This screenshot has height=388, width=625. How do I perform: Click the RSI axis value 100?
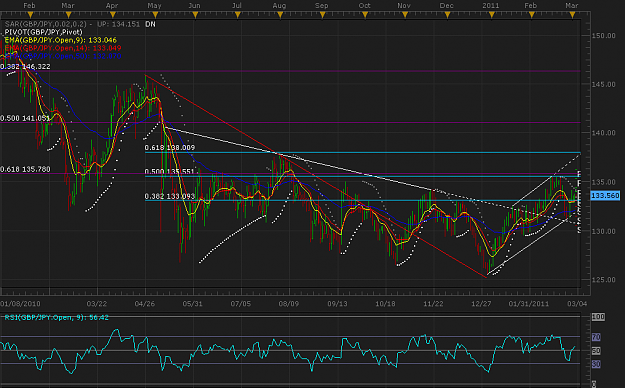(598, 317)
